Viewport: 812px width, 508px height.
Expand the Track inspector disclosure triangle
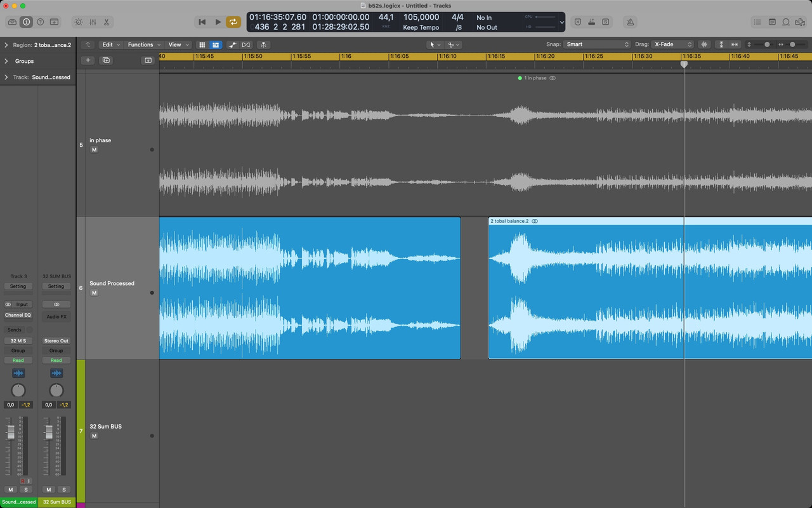[6, 77]
